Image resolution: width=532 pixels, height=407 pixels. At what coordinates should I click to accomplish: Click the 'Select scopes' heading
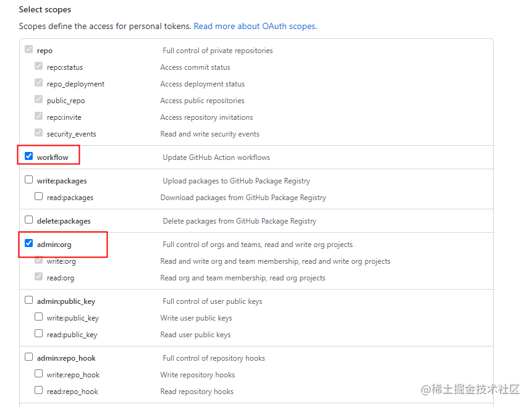tap(44, 9)
